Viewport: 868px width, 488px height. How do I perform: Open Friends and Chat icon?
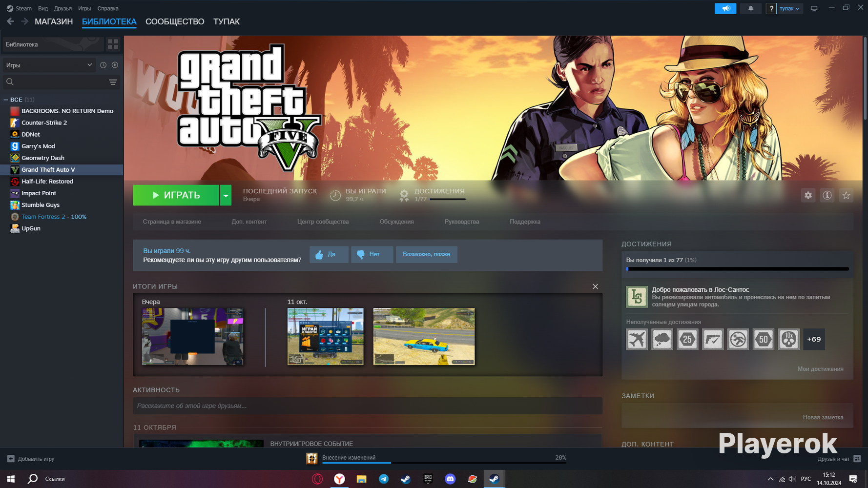click(857, 459)
